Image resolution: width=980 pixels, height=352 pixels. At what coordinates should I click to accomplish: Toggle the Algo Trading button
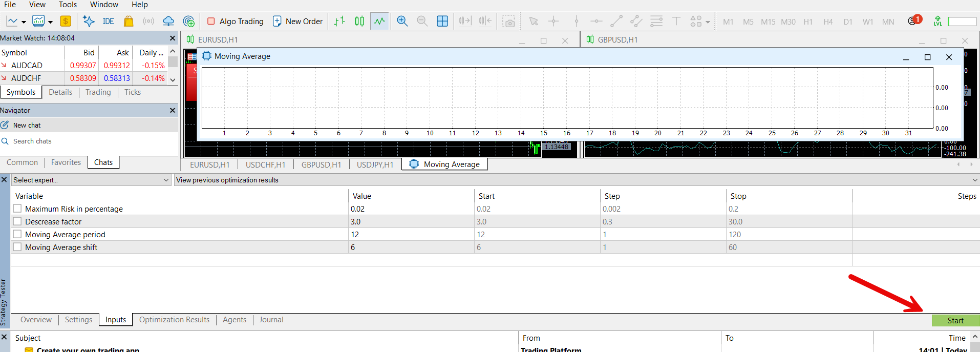pyautogui.click(x=236, y=21)
